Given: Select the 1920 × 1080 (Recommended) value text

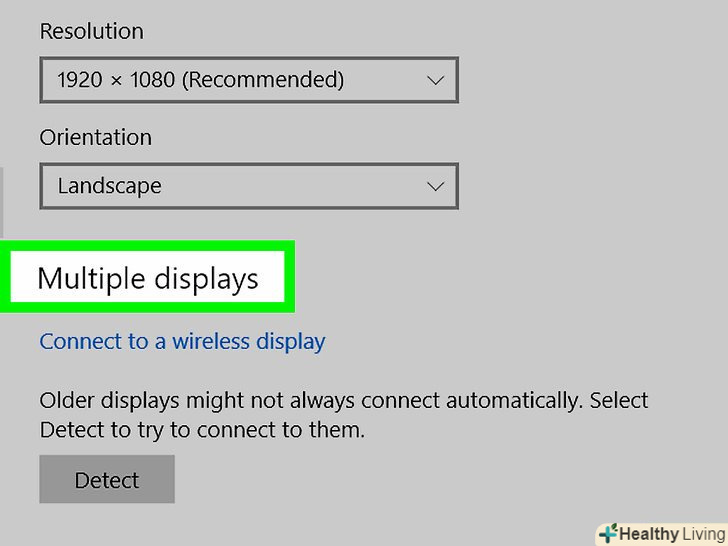Looking at the screenshot, I should pos(201,80).
